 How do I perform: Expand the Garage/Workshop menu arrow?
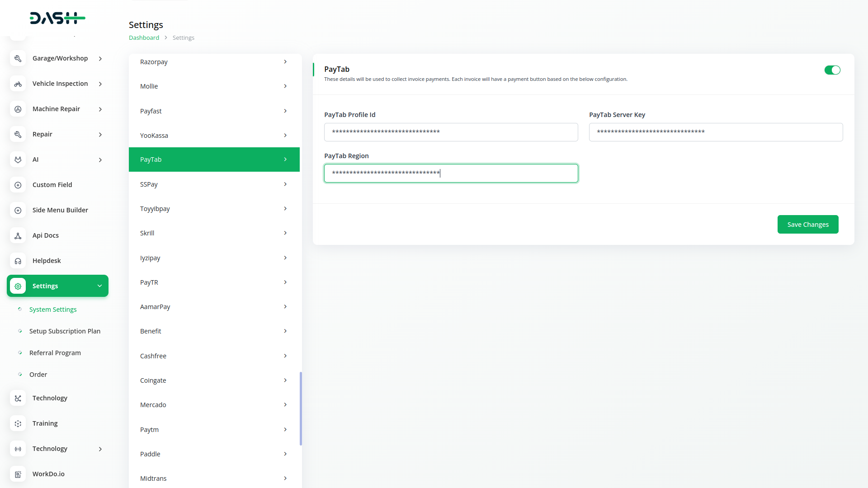(100, 59)
